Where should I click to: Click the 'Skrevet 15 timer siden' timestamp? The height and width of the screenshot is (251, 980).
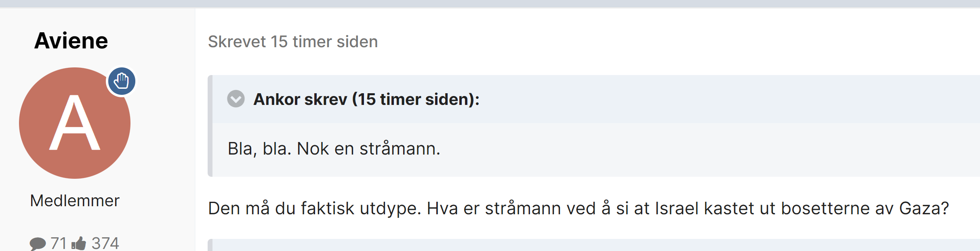pos(293,42)
